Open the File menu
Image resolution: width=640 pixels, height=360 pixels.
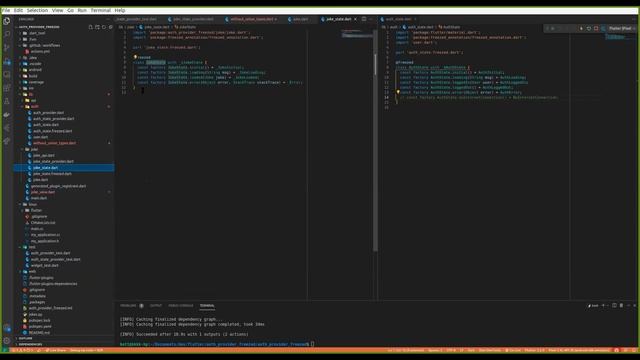6,10
